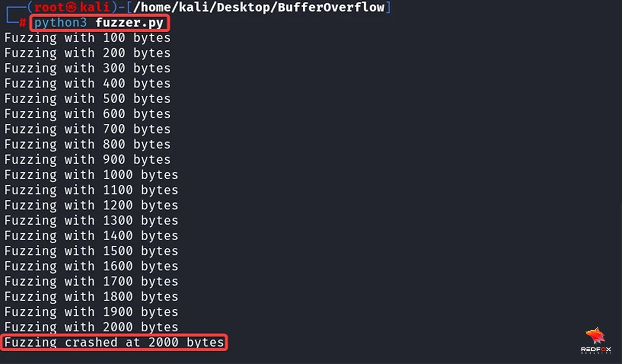Click the REDFOX text under the logo

click(596, 349)
